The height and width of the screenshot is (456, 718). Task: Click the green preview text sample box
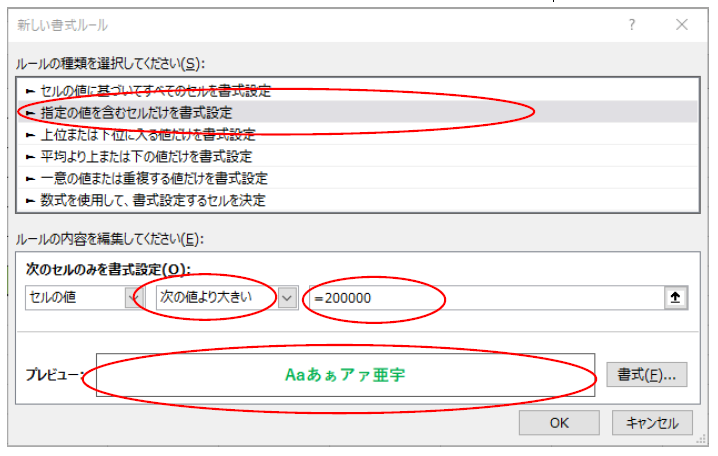tap(345, 375)
